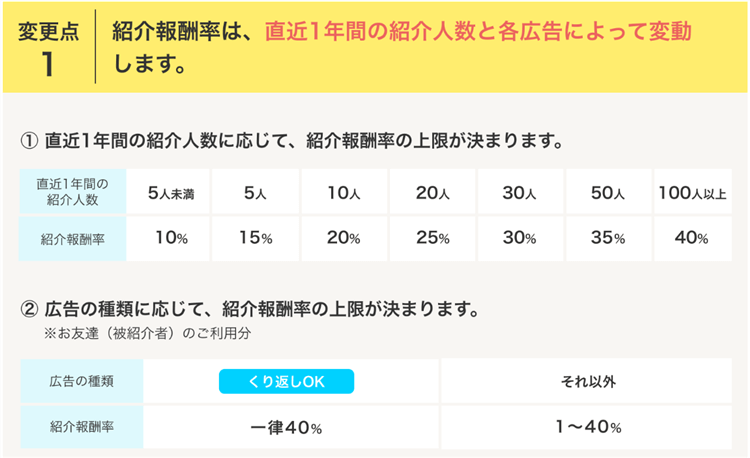Select the 5人未満 referral count cell
The width and height of the screenshot is (750, 458).
tap(169, 193)
